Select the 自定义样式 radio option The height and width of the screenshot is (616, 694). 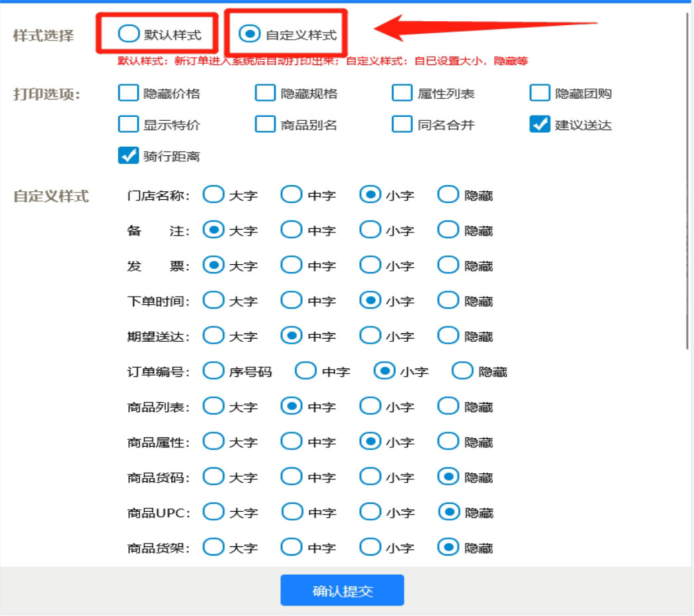tap(250, 34)
